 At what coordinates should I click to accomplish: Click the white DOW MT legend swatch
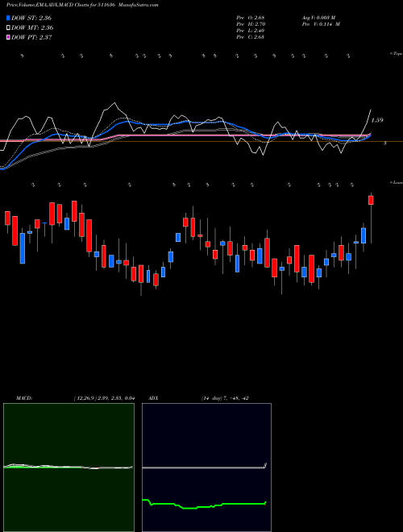point(9,27)
